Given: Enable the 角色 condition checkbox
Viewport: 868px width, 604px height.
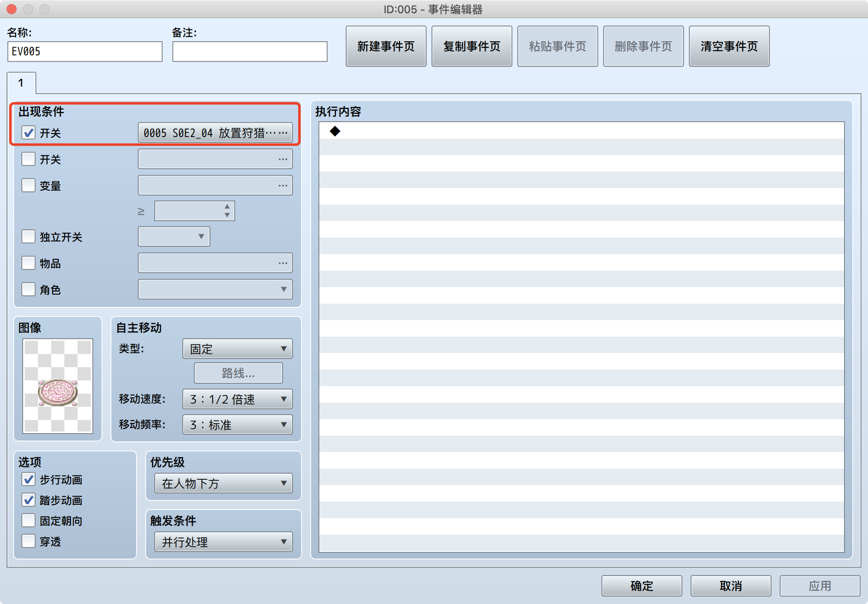Looking at the screenshot, I should coord(28,290).
